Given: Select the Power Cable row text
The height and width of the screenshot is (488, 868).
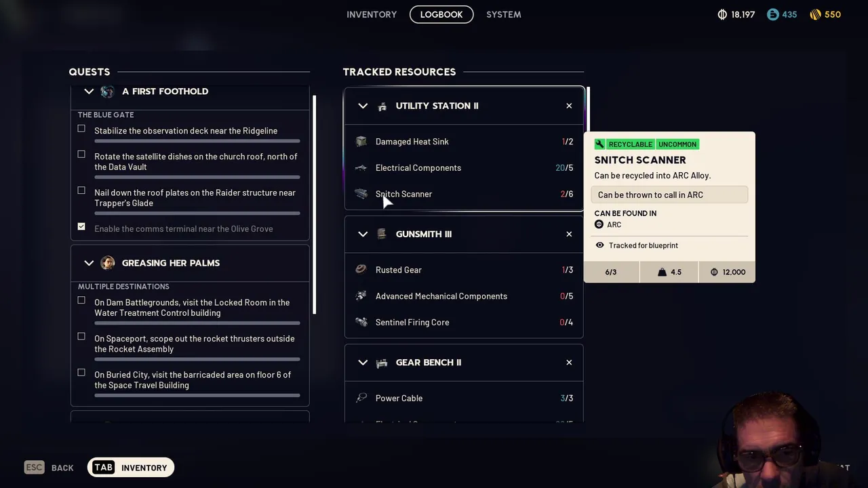Looking at the screenshot, I should [399, 398].
